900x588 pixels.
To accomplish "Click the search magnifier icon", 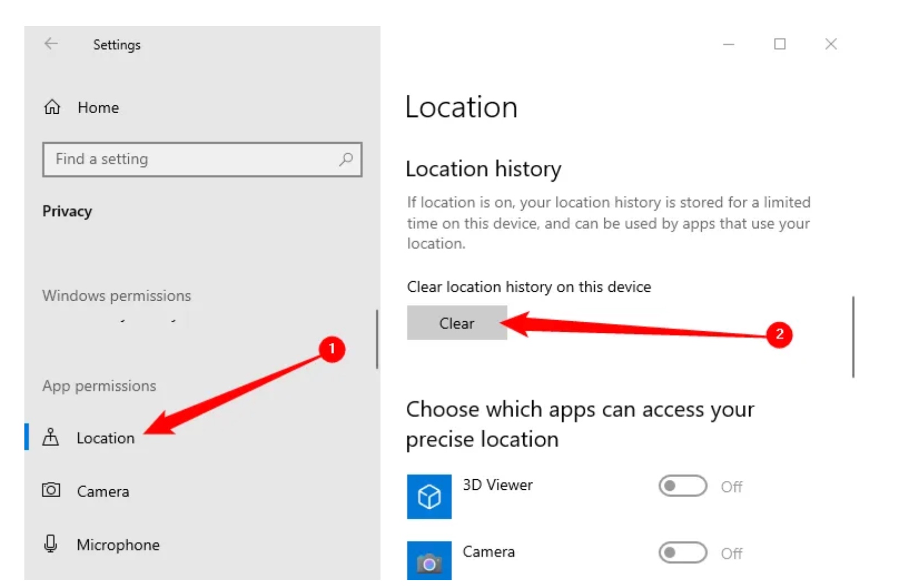I will 346,160.
